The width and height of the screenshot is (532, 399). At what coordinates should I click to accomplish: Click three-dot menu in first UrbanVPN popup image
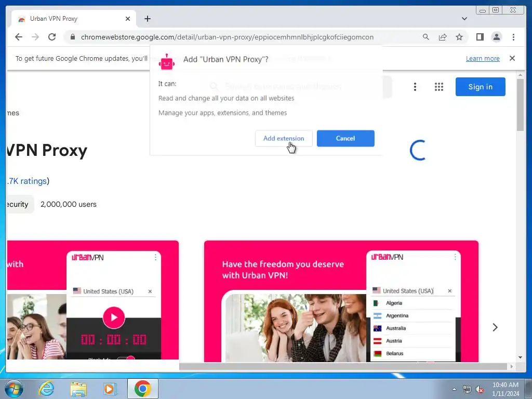pos(155,257)
